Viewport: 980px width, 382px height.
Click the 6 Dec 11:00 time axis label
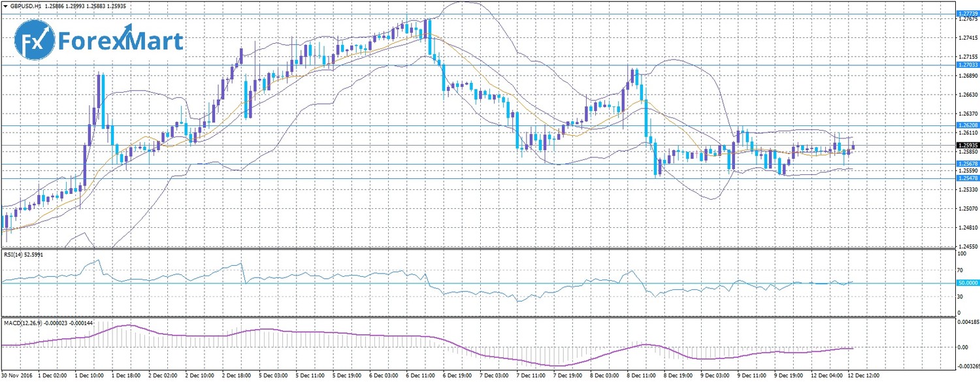tap(420, 377)
